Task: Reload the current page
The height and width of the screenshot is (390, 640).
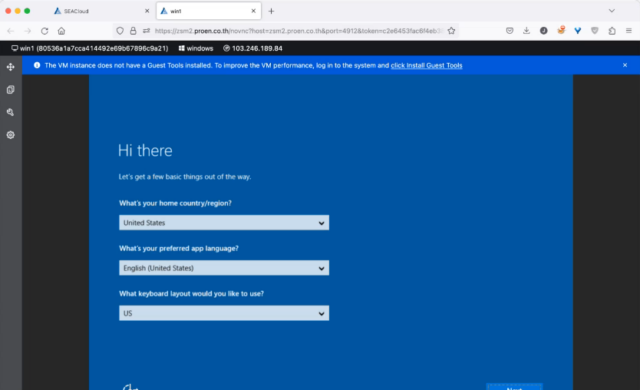Action: [x=44, y=31]
